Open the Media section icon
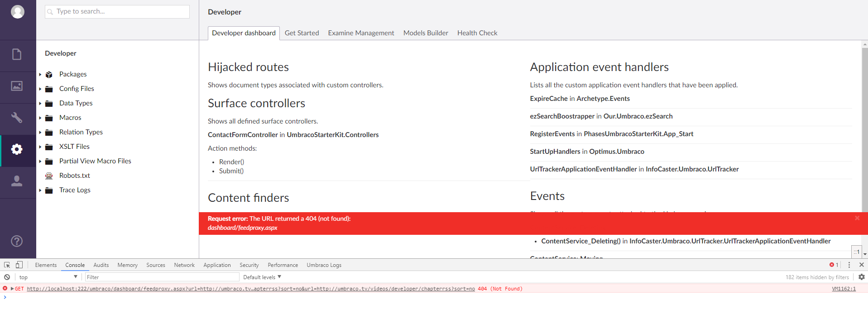The image size is (868, 328). (x=17, y=86)
